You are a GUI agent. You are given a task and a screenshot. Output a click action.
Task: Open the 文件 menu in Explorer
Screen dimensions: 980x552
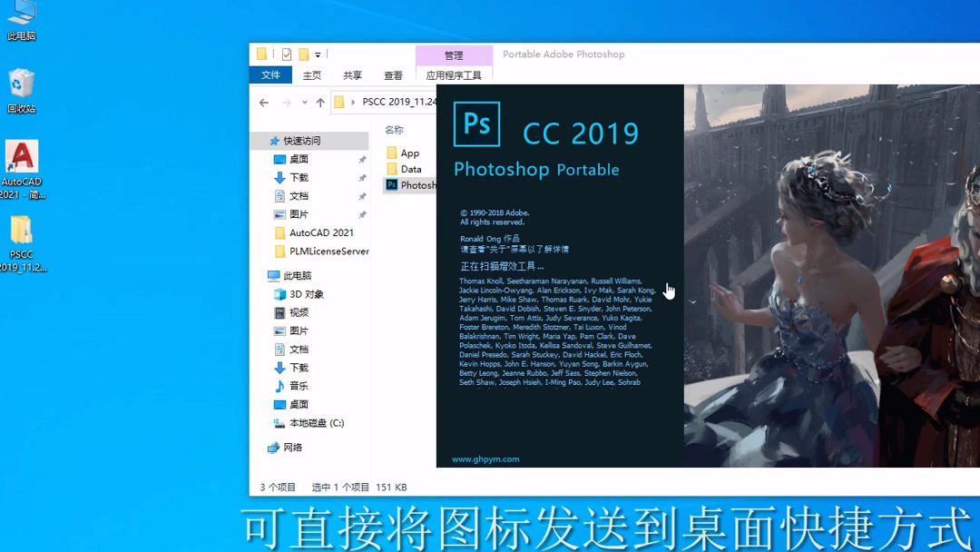click(270, 74)
